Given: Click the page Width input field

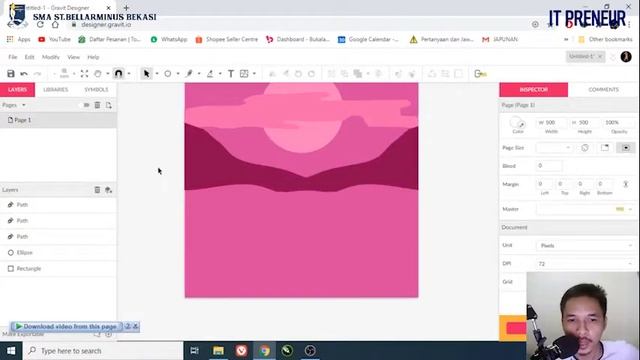Looking at the screenshot, I should (x=551, y=122).
